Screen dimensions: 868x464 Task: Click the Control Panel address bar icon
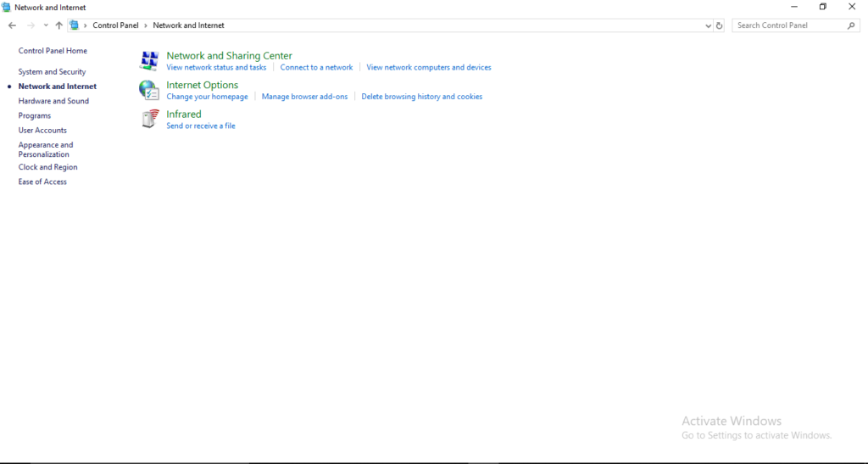tap(75, 25)
